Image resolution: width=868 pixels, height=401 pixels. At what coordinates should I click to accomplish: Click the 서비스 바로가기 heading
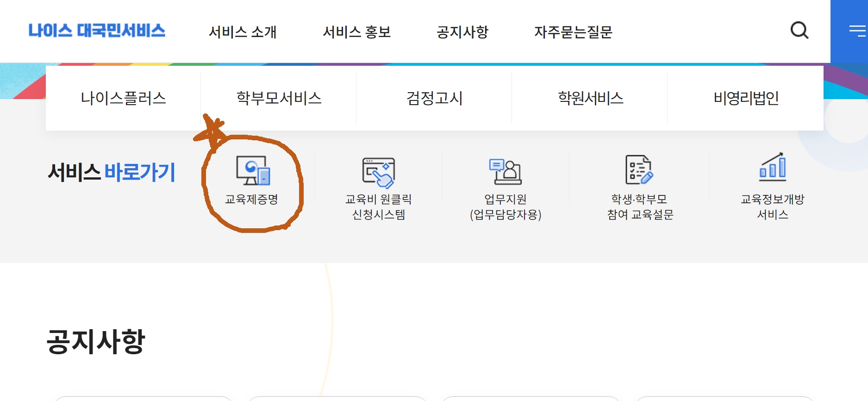click(x=112, y=172)
